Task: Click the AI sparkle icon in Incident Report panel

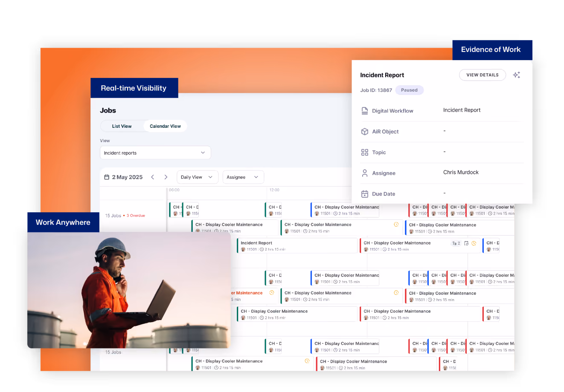Action: click(517, 75)
